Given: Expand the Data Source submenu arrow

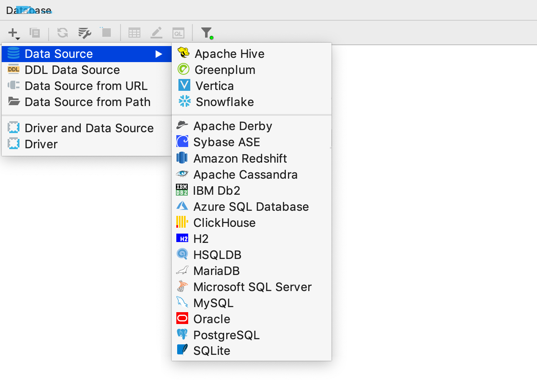Looking at the screenshot, I should pyautogui.click(x=159, y=54).
